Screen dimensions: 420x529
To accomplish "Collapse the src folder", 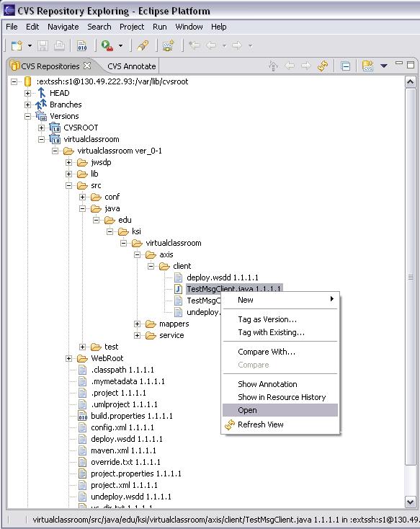I will click(69, 185).
